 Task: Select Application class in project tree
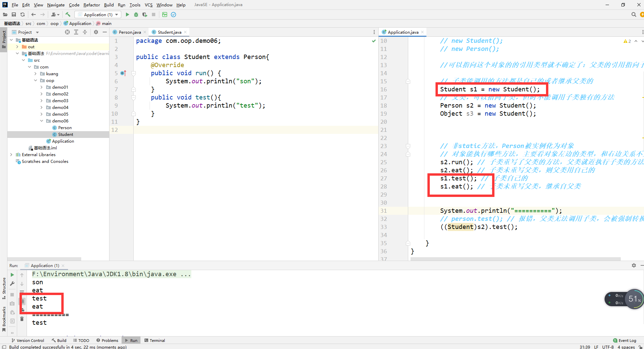(63, 141)
